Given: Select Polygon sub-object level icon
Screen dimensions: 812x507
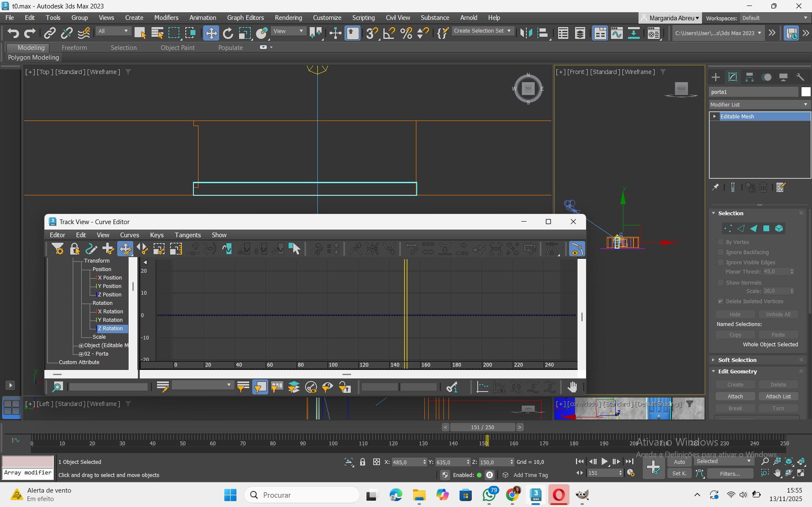Looking at the screenshot, I should tap(766, 228).
